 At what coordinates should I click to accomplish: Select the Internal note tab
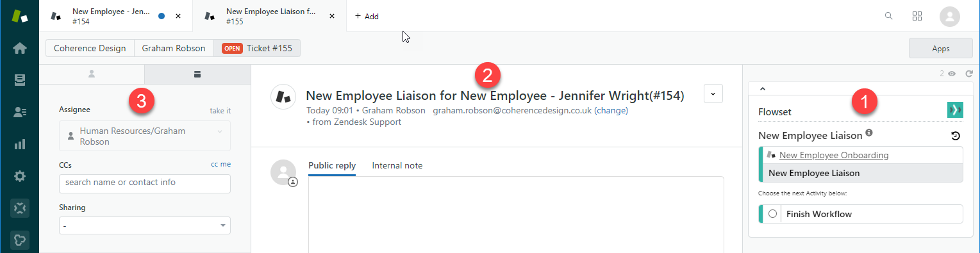tap(397, 165)
